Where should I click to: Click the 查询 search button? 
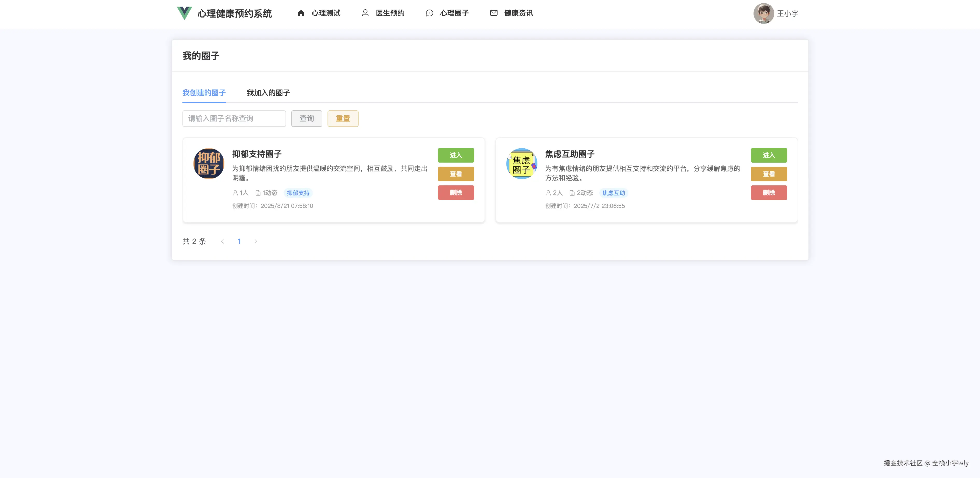coord(307,118)
